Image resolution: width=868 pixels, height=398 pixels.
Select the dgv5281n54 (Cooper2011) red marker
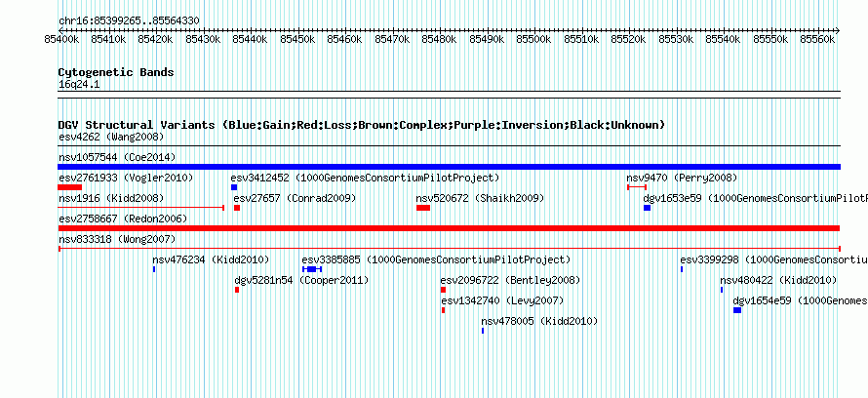click(237, 290)
